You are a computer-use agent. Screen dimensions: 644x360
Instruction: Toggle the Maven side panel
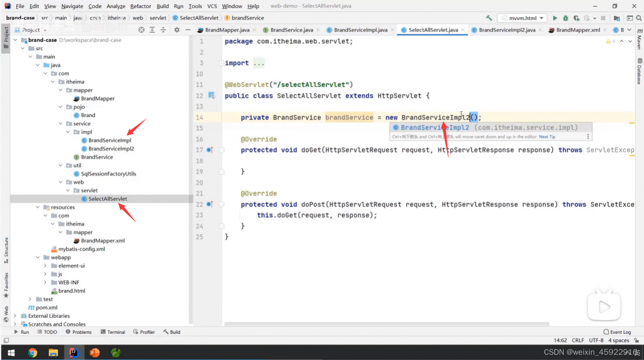click(x=639, y=39)
